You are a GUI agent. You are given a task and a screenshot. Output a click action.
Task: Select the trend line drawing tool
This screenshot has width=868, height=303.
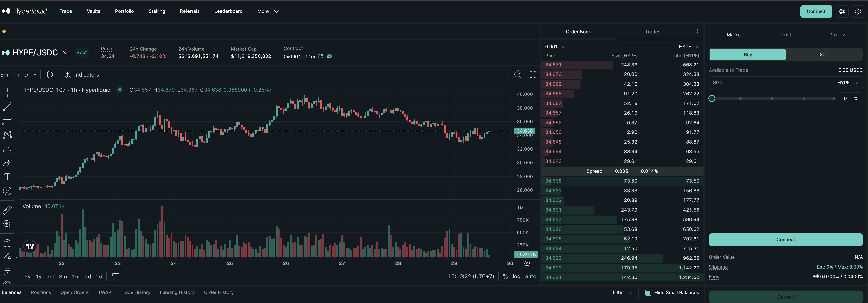[x=7, y=107]
